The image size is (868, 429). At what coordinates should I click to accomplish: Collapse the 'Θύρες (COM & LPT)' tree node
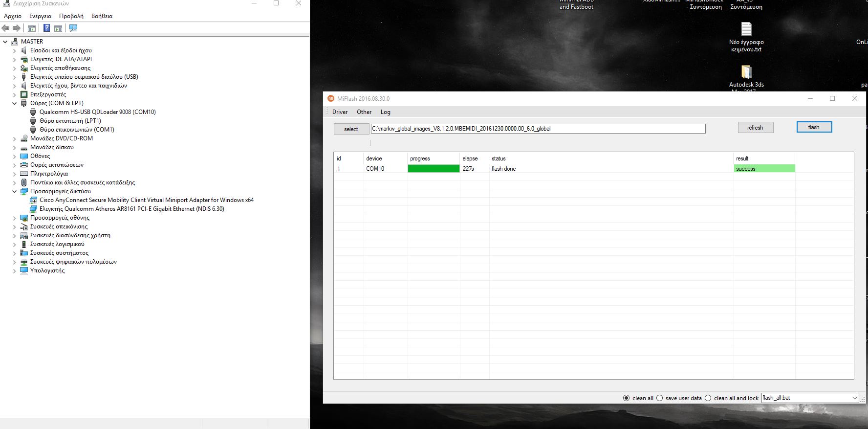click(14, 103)
